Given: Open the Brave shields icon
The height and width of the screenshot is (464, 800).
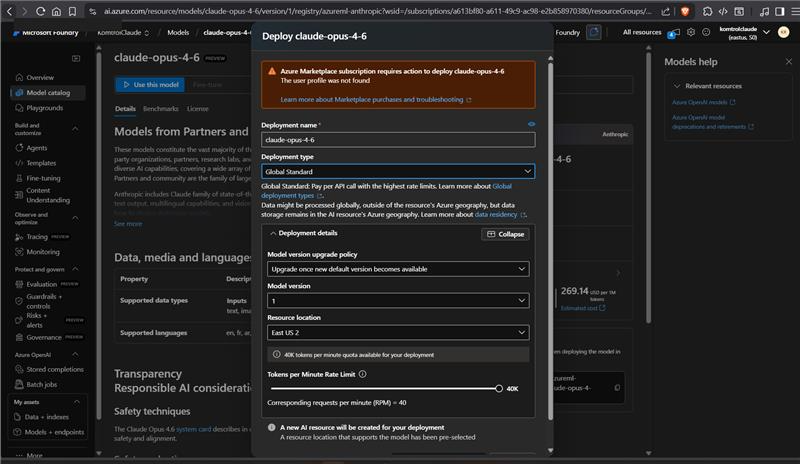Looking at the screenshot, I should point(685,11).
